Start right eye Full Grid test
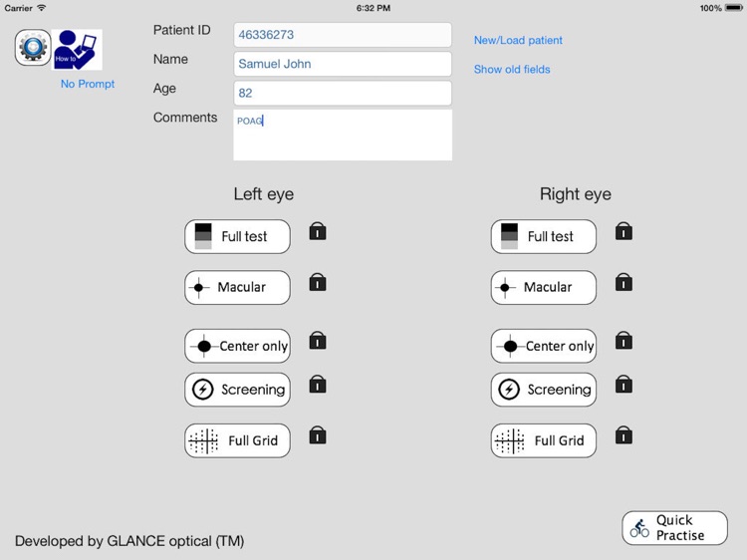The image size is (747, 560). [544, 440]
